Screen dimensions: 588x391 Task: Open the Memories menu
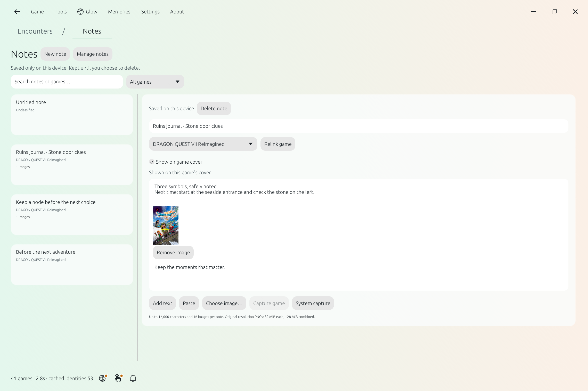click(119, 12)
